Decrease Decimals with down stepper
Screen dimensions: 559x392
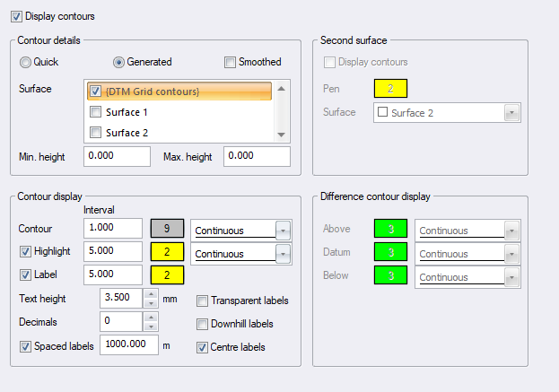click(151, 326)
